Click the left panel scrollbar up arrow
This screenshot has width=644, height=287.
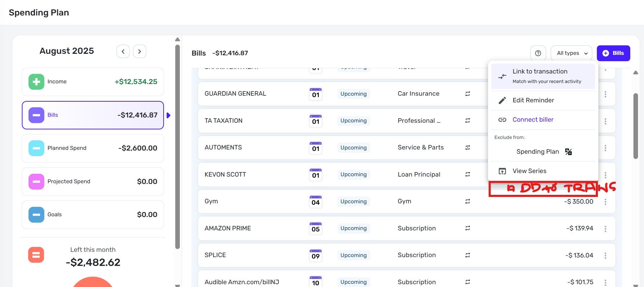pos(177,39)
